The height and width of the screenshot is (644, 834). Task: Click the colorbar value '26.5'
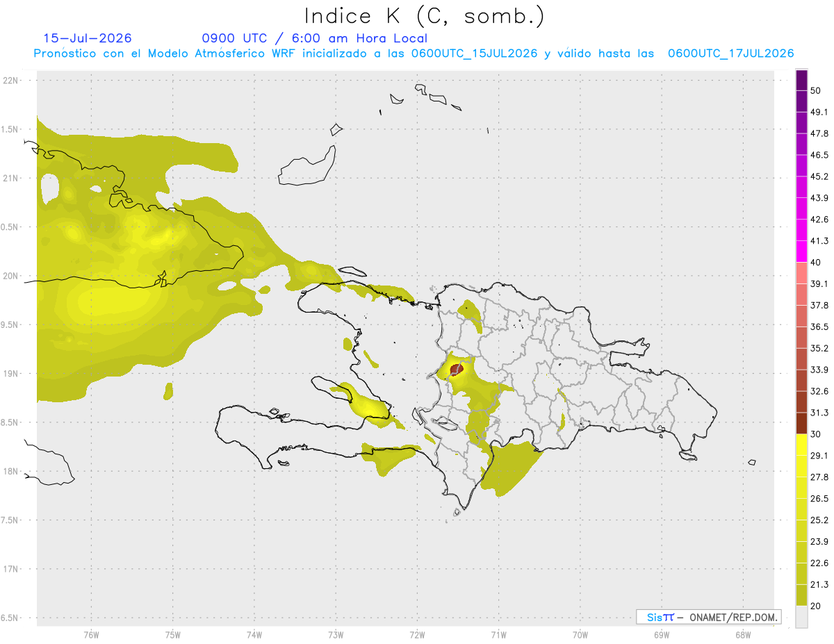(819, 499)
